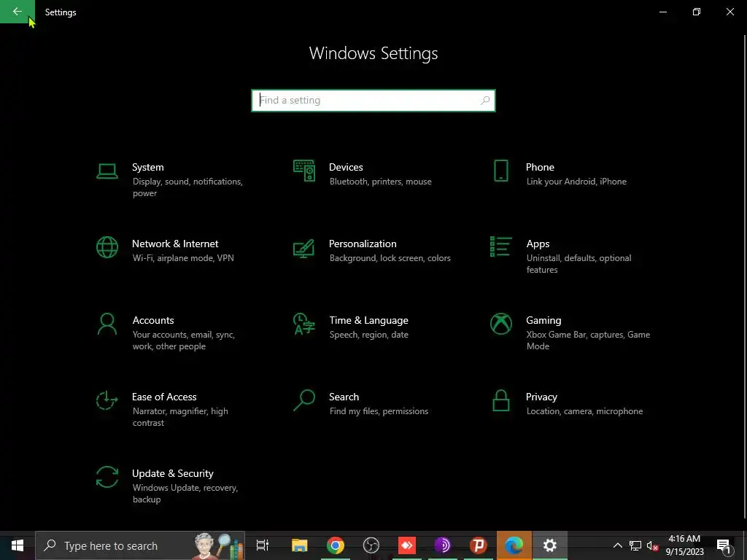Click 'Uninstall, defaults, optional features' text
The image size is (747, 560).
pos(578,264)
